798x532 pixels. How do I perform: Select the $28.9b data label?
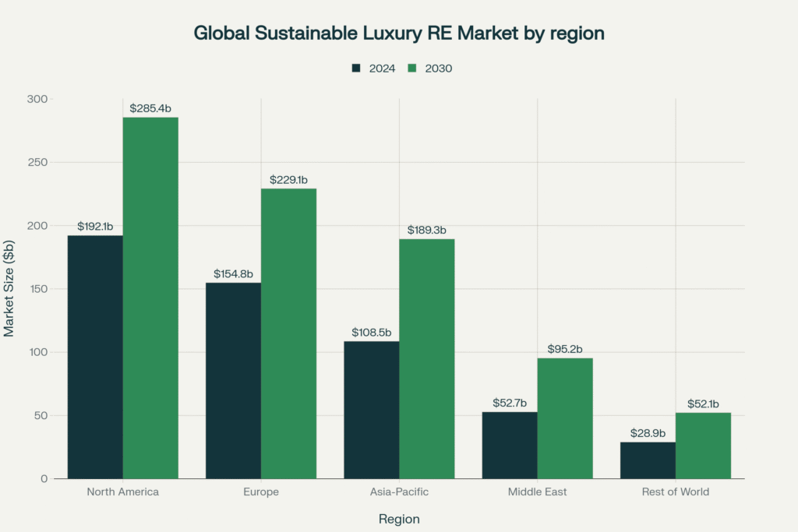pos(648,433)
